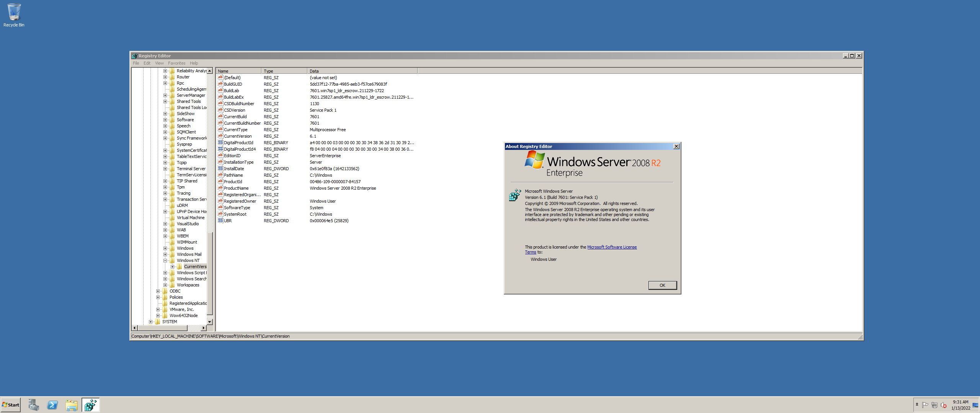The width and height of the screenshot is (980, 413).
Task: Close the About Registry Editor dialog
Action: click(676, 146)
